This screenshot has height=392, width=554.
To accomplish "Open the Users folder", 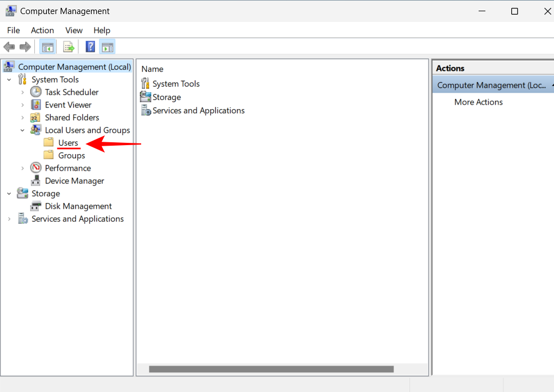I will pyautogui.click(x=69, y=142).
